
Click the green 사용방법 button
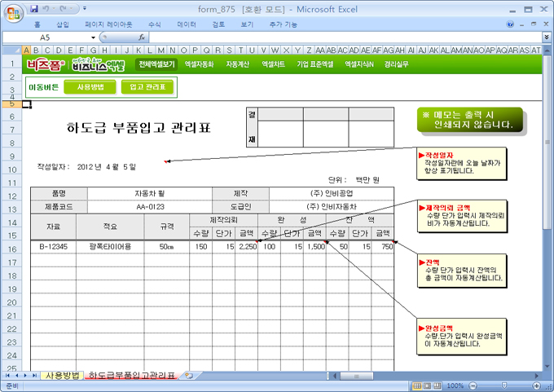pos(90,86)
